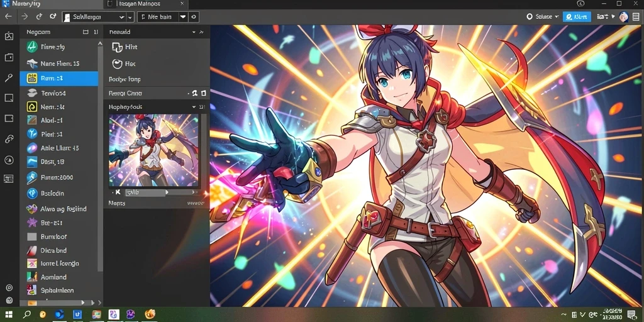Click the blue Mern button
This screenshot has width=644, height=322.
click(577, 17)
